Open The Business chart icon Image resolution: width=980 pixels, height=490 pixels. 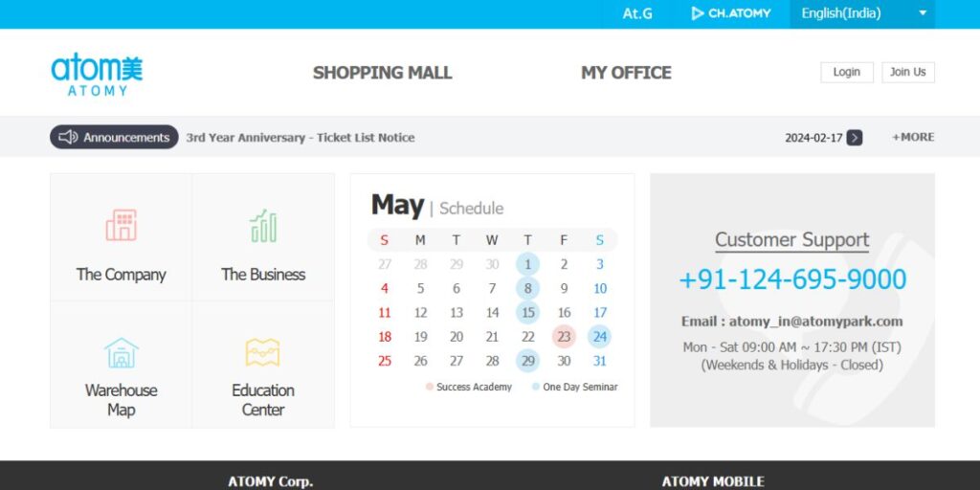[263, 226]
